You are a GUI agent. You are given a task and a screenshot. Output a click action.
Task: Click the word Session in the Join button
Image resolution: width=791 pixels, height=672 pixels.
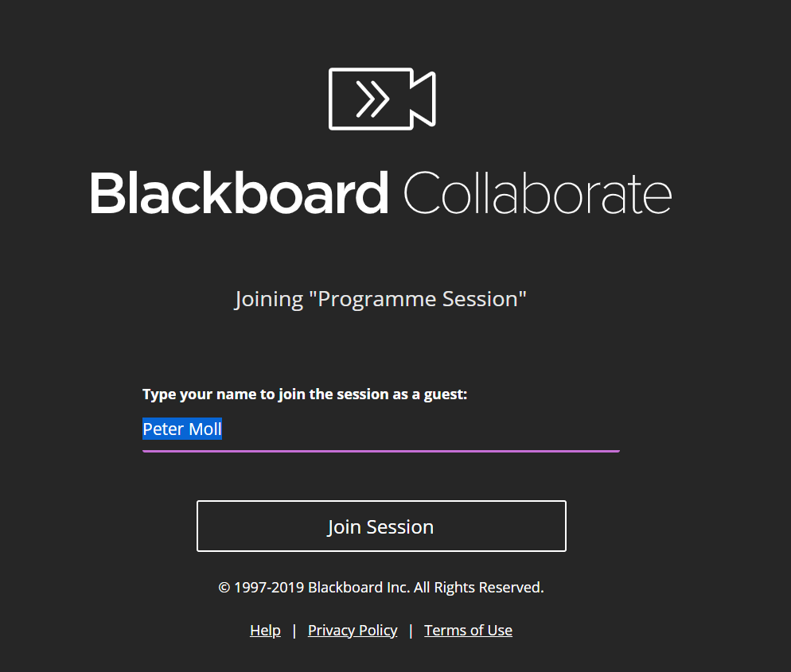(x=400, y=526)
